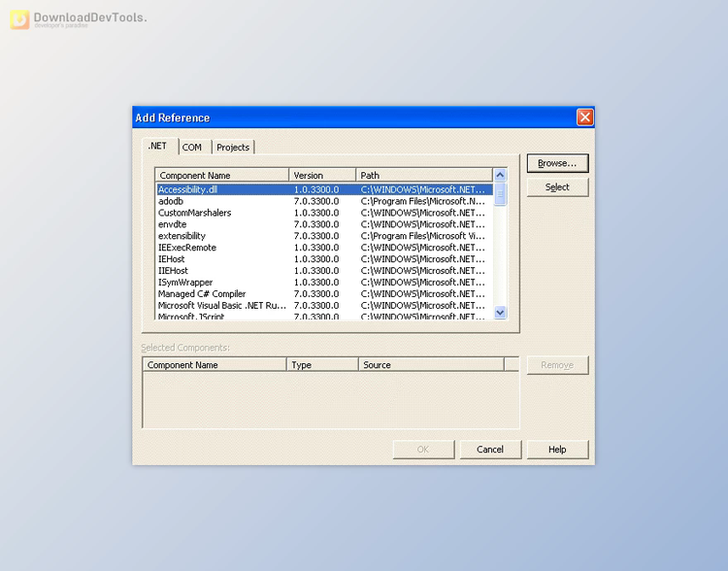Select the Microsoft.JScript component
728x571 pixels.
324,317
